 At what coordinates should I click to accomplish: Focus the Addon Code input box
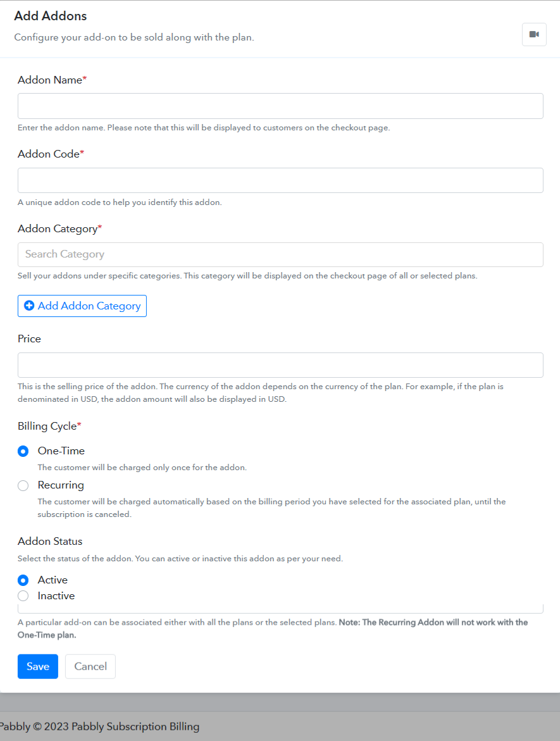coord(280,180)
